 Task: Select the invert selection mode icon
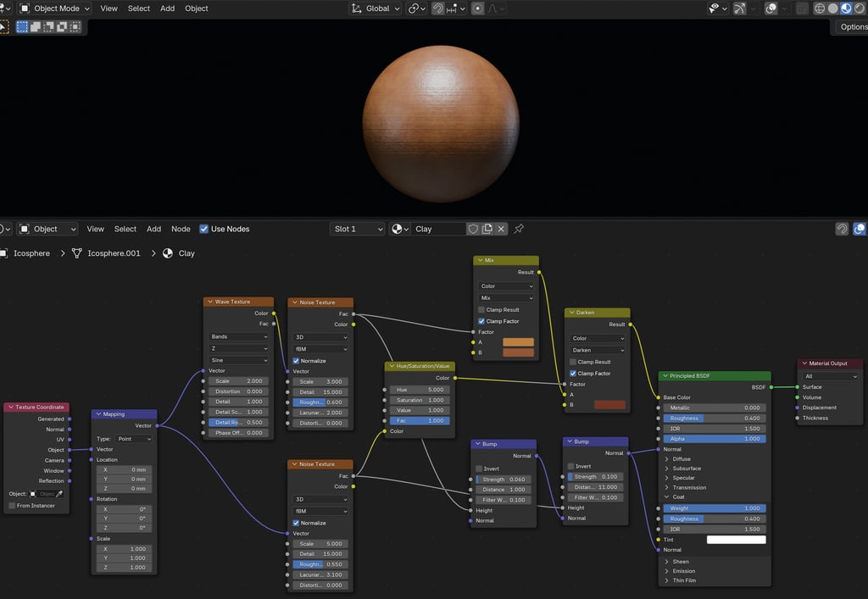62,26
